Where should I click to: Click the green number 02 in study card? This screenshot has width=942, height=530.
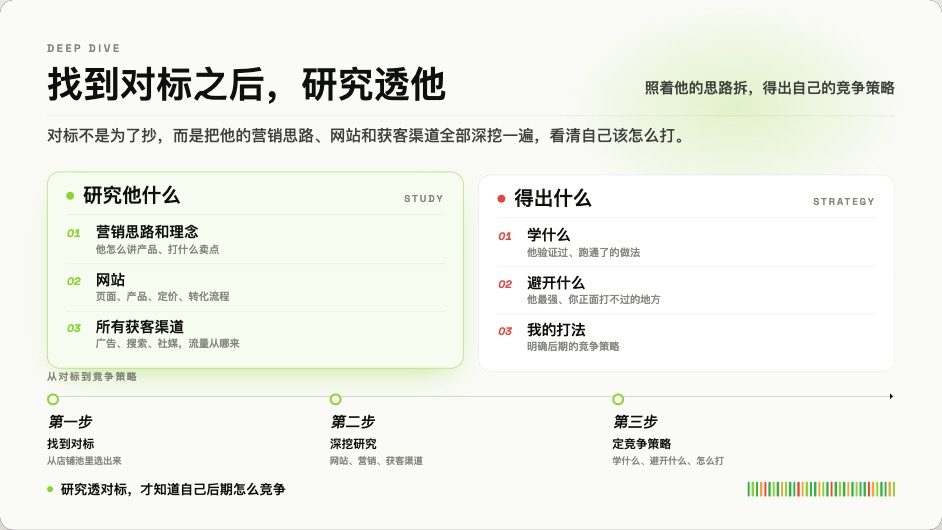pyautogui.click(x=73, y=281)
